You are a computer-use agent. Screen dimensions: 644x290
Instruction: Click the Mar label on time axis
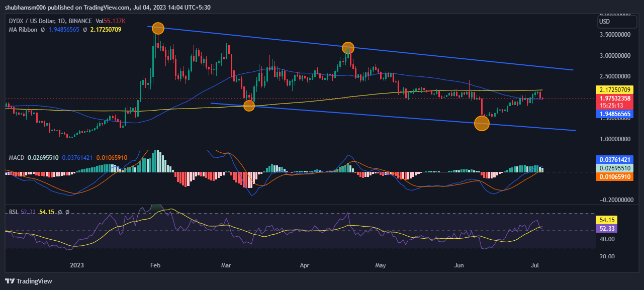click(x=226, y=265)
